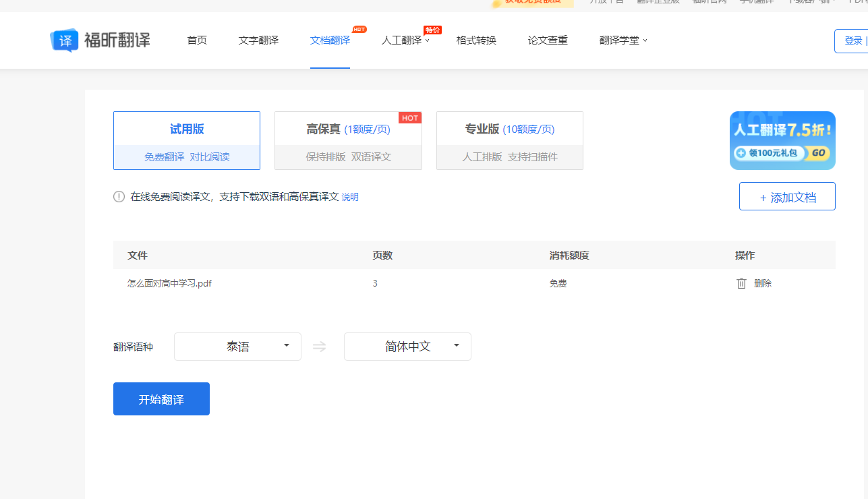Click the GO button in the promo banner

[818, 153]
